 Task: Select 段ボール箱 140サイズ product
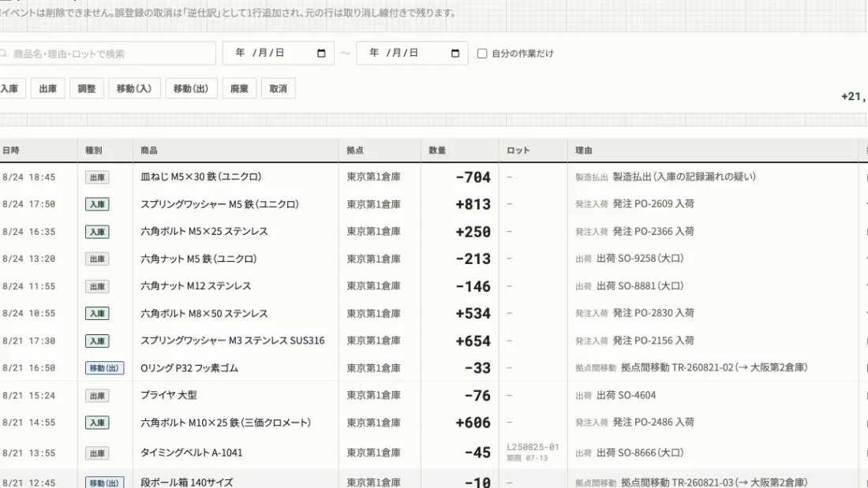click(x=186, y=482)
